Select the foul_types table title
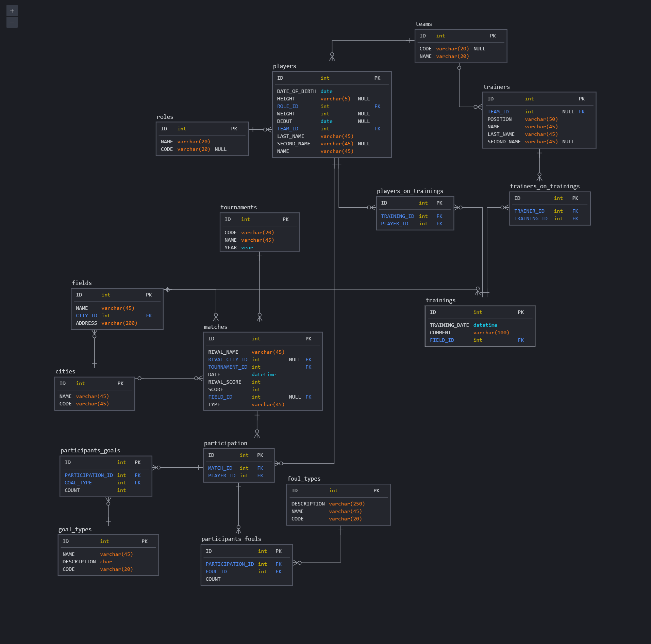 point(304,479)
